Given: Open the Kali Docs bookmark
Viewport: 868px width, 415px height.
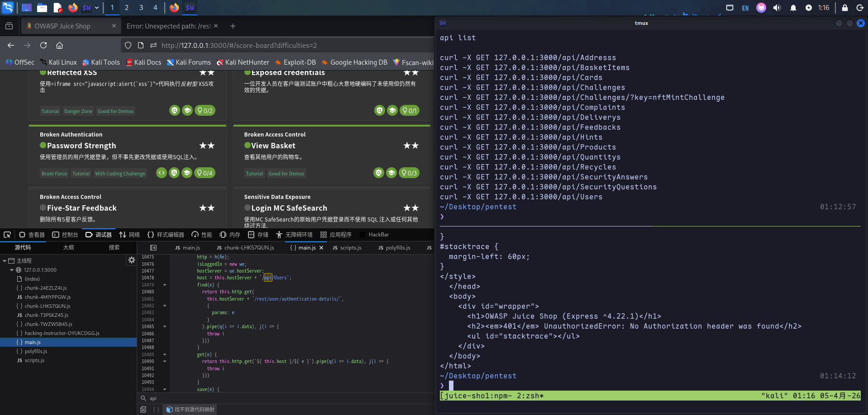Looking at the screenshot, I should pos(143,62).
